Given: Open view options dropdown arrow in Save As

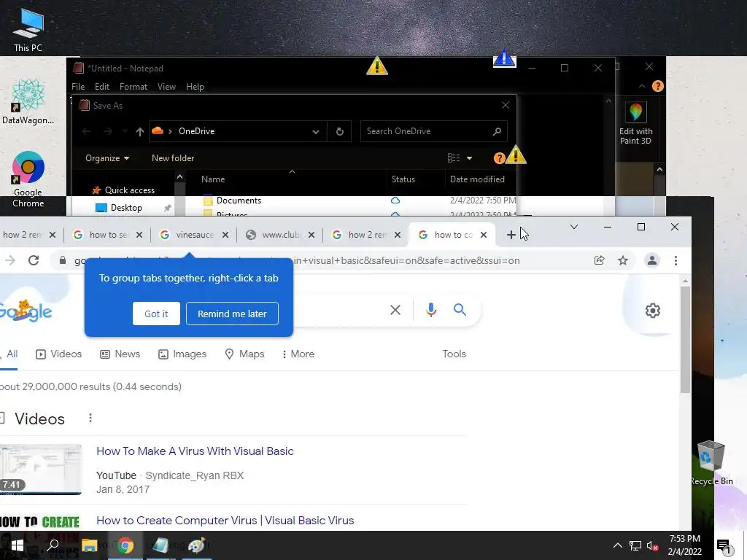Looking at the screenshot, I should pos(469,158).
